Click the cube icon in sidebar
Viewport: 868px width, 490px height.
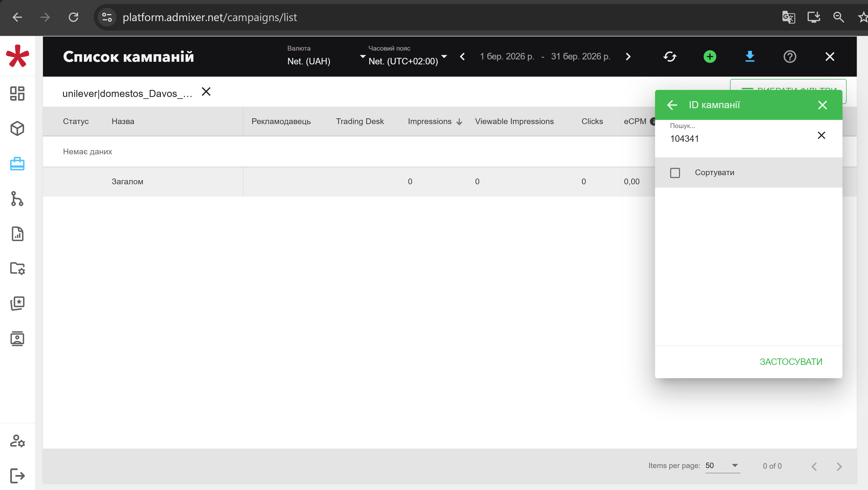17,128
